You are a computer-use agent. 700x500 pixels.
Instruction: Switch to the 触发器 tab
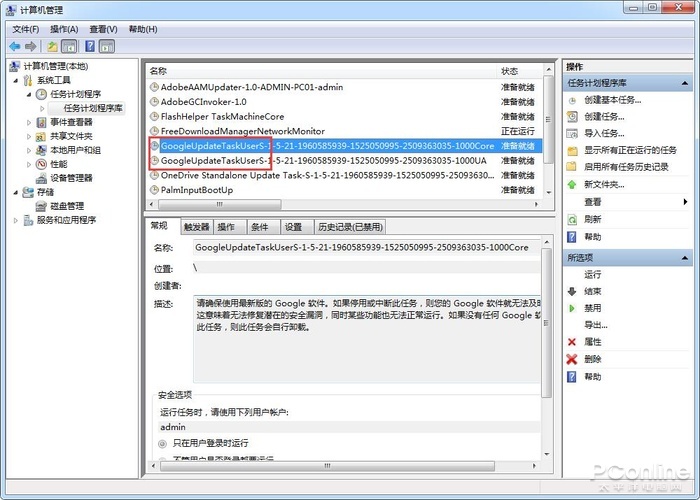196,227
